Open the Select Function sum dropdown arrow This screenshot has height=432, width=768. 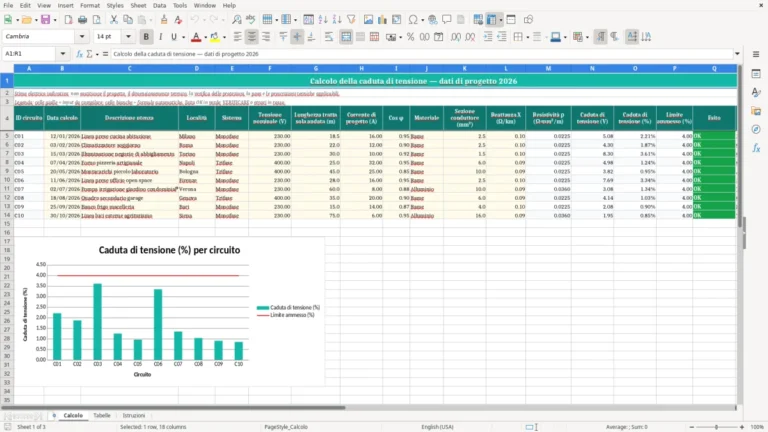(x=97, y=54)
